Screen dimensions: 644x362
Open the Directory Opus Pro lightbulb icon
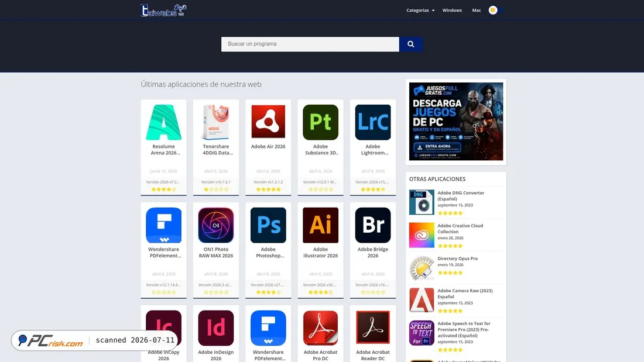[x=422, y=268]
